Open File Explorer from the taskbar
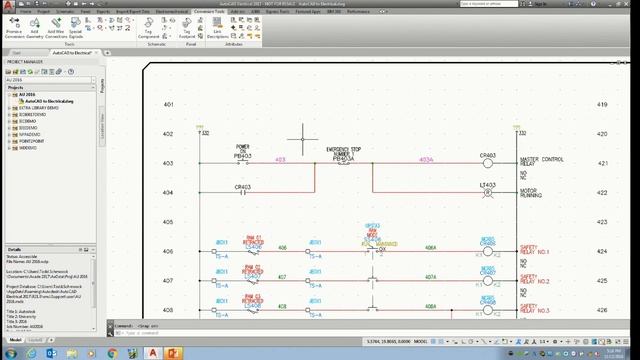The width and height of the screenshot is (640, 360). tap(72, 353)
